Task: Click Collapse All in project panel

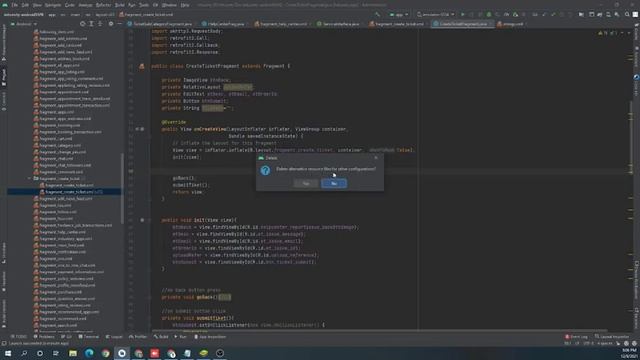Action: (x=100, y=24)
